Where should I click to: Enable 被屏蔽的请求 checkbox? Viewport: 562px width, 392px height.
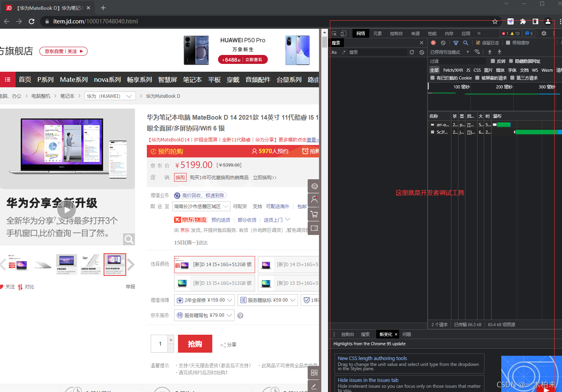477,78
